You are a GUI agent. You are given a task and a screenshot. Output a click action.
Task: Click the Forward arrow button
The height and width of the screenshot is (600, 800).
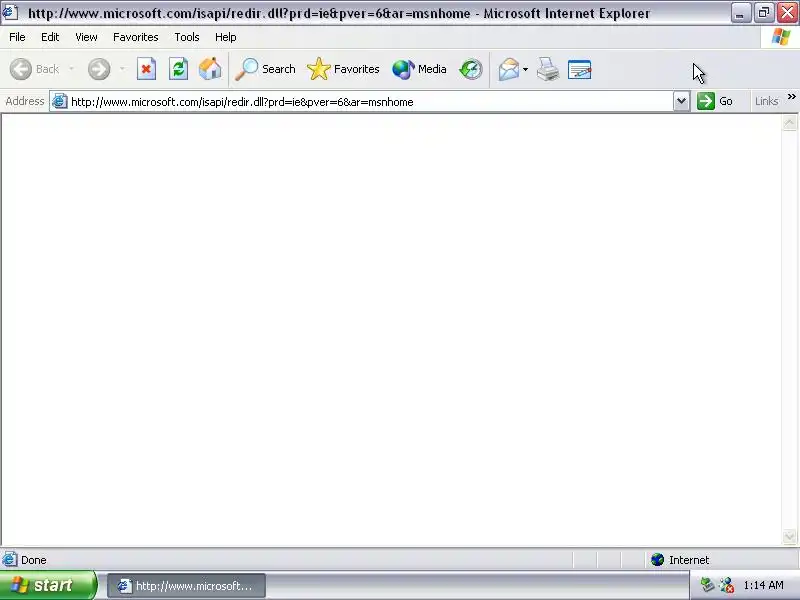click(x=99, y=69)
